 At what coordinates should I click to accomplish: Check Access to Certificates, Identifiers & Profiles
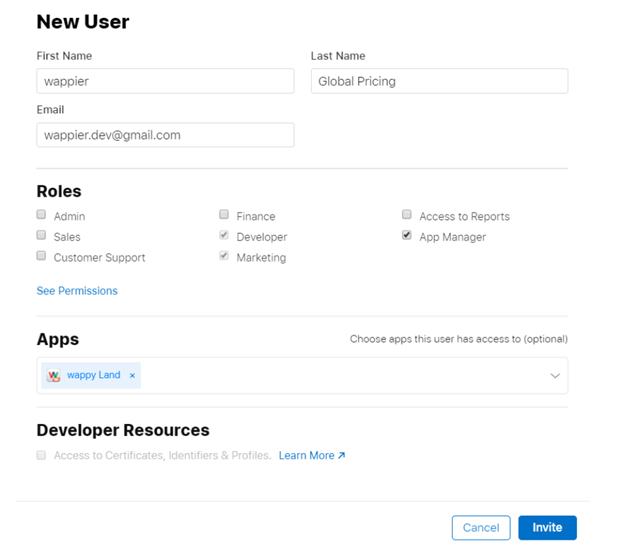[x=42, y=455]
